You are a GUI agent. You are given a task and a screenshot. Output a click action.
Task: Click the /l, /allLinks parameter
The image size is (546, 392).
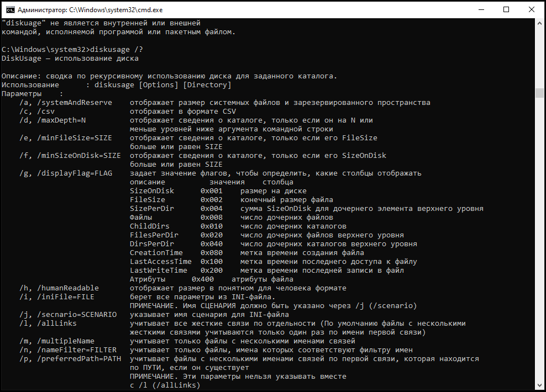48,323
